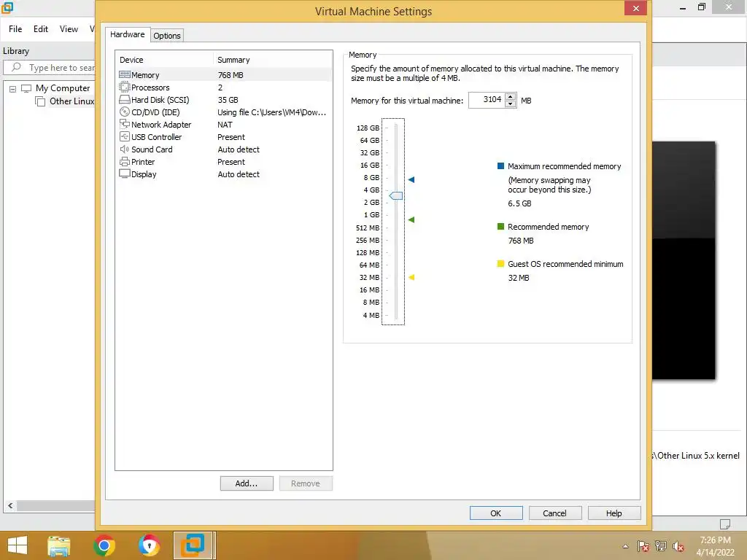Click the Add... button
This screenshot has width=747, height=560.
tap(247, 483)
